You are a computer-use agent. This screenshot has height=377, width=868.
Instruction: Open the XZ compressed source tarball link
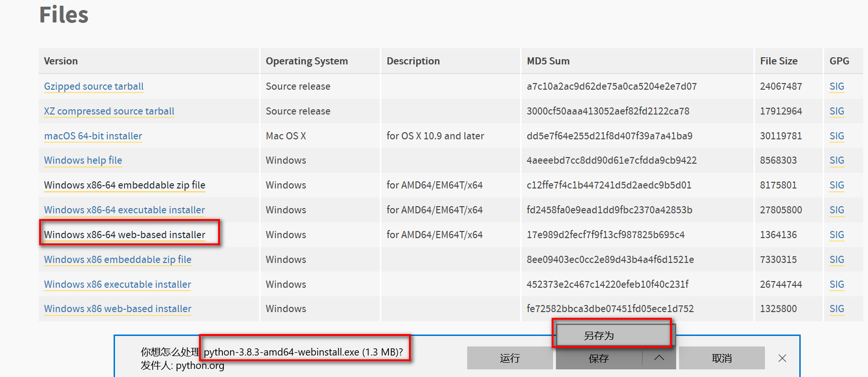tap(109, 111)
